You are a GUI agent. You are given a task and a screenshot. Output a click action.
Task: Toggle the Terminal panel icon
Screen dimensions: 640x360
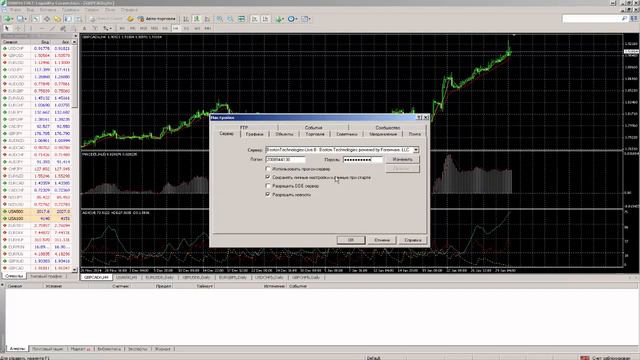click(68, 19)
